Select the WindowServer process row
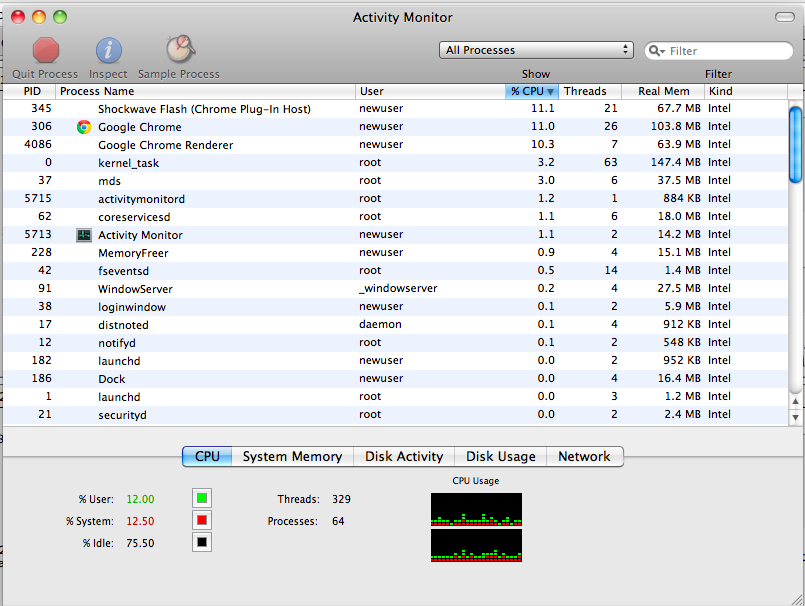This screenshot has width=805, height=606. 395,289
